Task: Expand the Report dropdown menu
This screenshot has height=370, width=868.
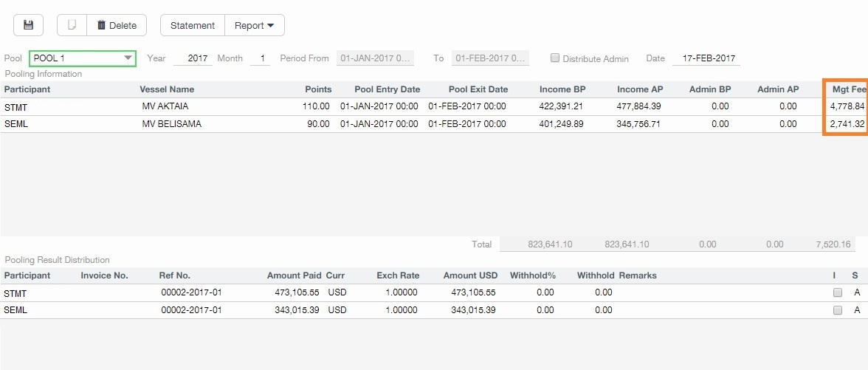Action: click(254, 25)
